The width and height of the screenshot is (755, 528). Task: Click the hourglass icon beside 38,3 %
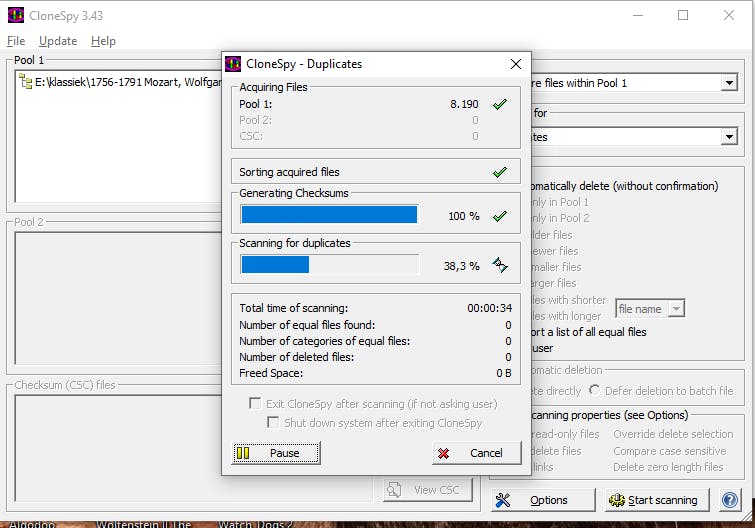pos(500,265)
